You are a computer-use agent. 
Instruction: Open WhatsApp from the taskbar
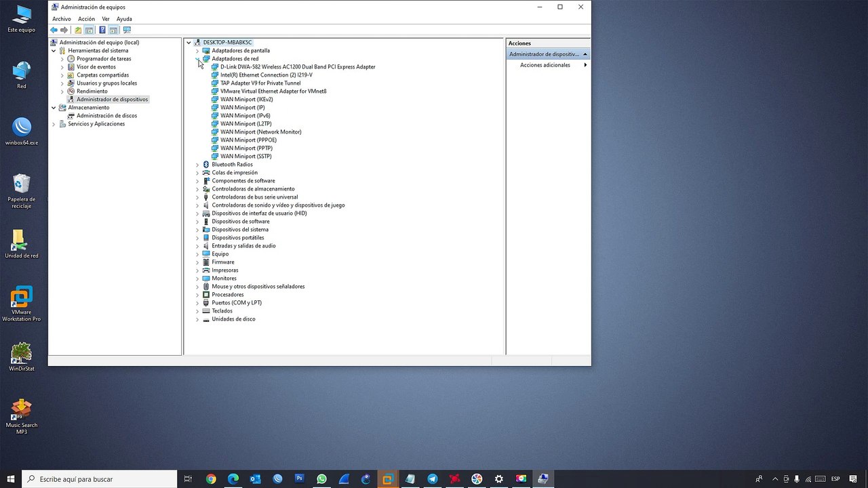[321, 479]
